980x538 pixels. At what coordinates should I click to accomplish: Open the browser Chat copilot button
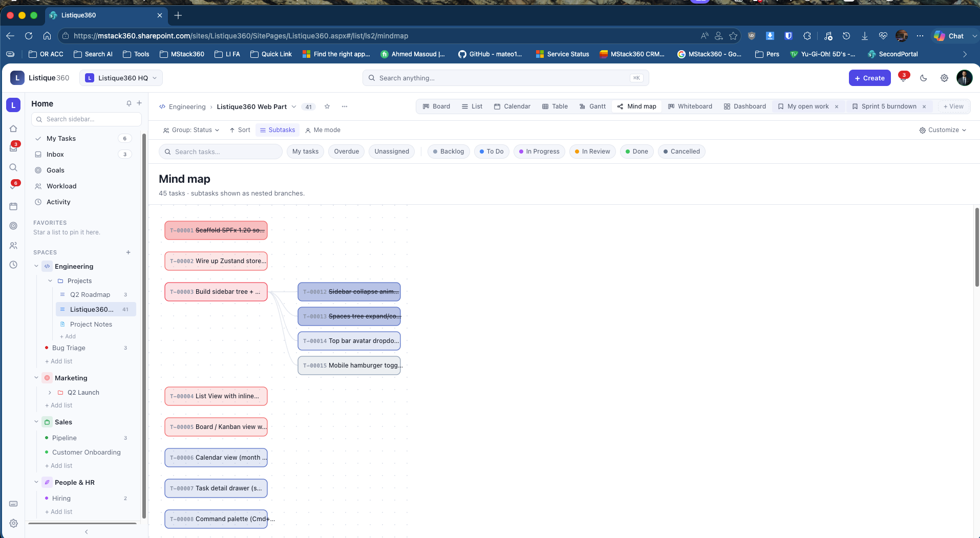point(949,36)
